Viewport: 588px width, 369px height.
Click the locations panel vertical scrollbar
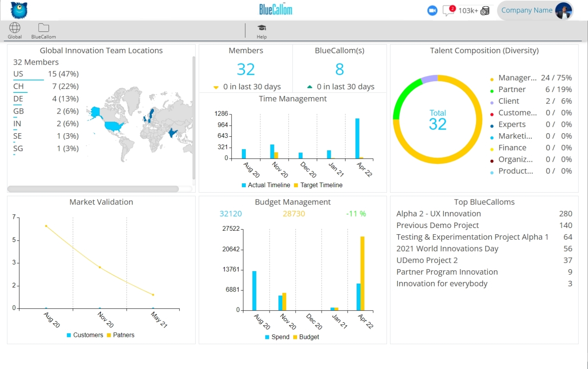[194, 118]
